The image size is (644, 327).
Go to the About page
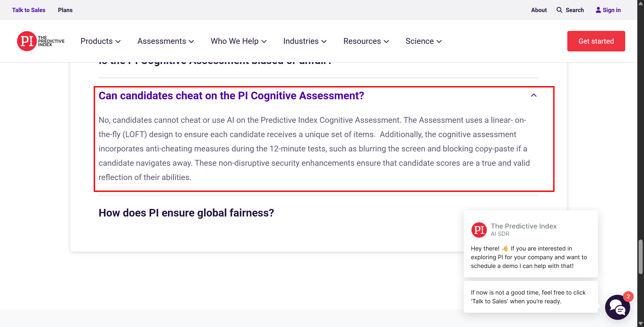coord(539,10)
